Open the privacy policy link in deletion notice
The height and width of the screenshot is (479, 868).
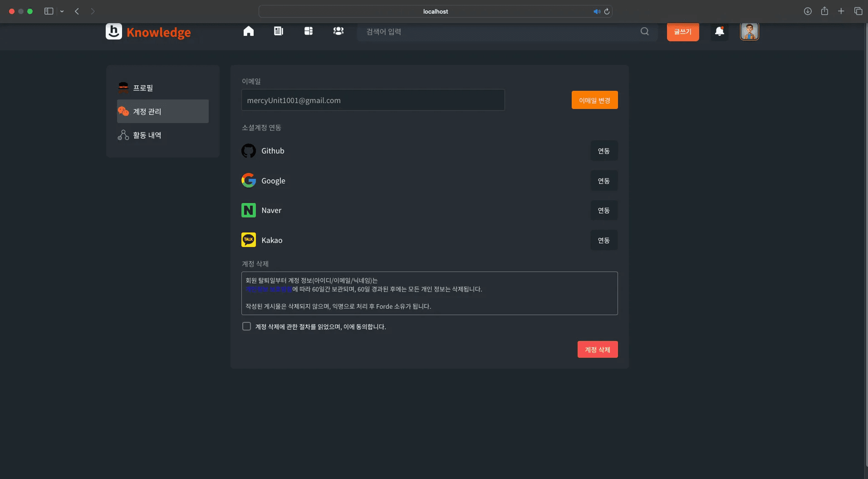pos(269,289)
